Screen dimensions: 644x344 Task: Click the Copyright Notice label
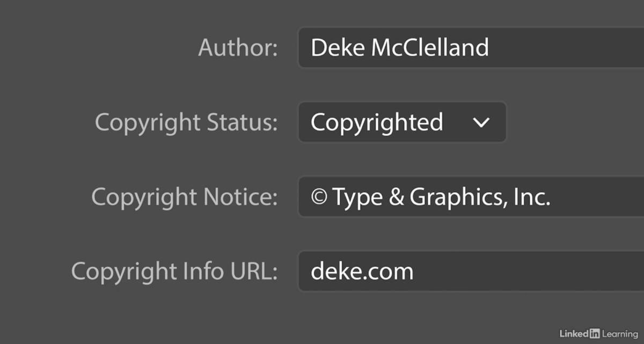(x=184, y=196)
